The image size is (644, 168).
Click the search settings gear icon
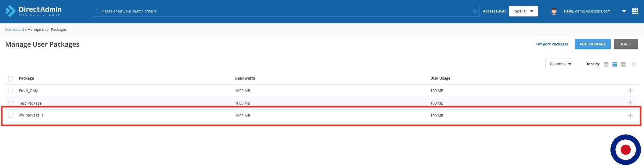point(474,11)
